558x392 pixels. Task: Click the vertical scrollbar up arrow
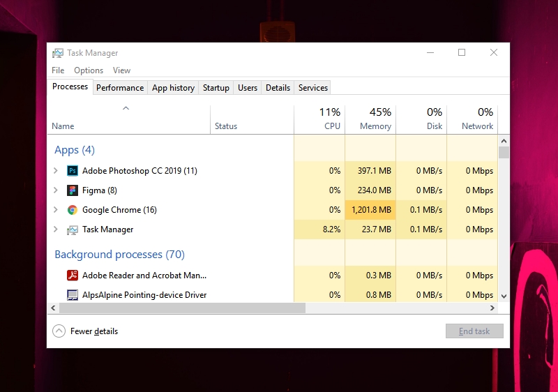[x=504, y=141]
